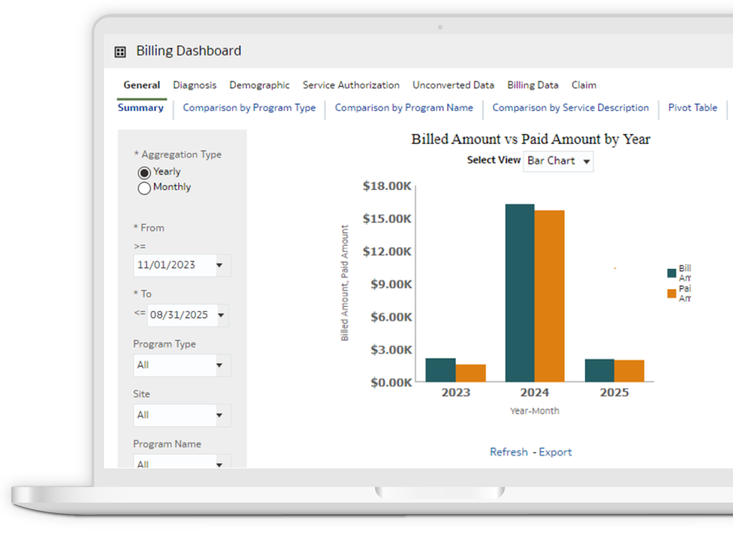
Task: Open the Pivot Table view
Action: (x=693, y=108)
